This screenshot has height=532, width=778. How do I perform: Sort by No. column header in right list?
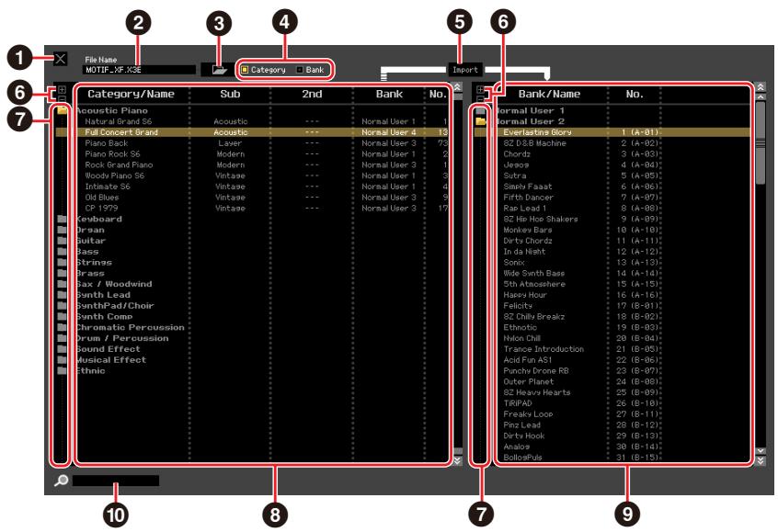click(x=635, y=94)
